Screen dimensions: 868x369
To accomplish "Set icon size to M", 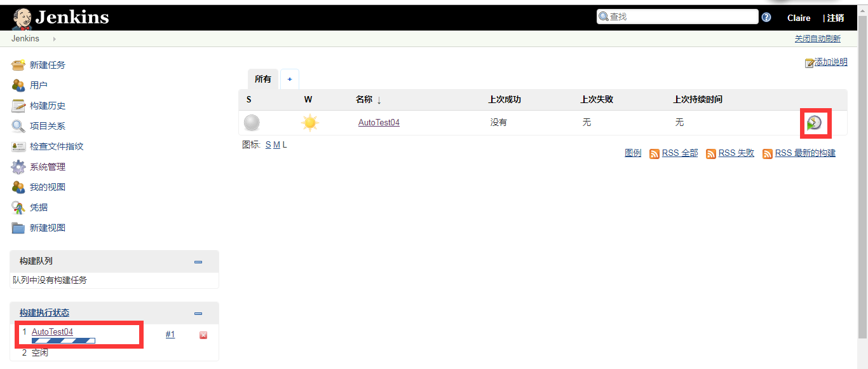I will point(276,145).
